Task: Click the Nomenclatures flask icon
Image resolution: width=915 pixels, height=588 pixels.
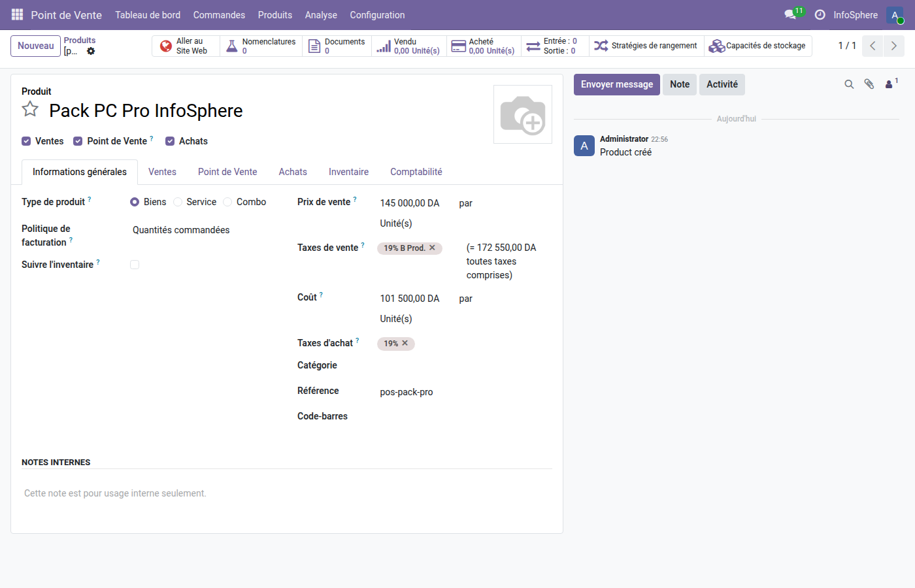Action: [x=231, y=46]
